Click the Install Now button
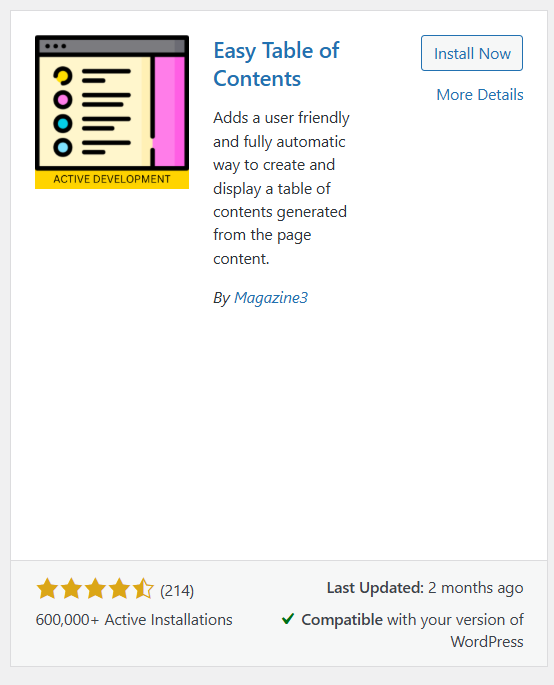This screenshot has width=554, height=685. click(472, 53)
